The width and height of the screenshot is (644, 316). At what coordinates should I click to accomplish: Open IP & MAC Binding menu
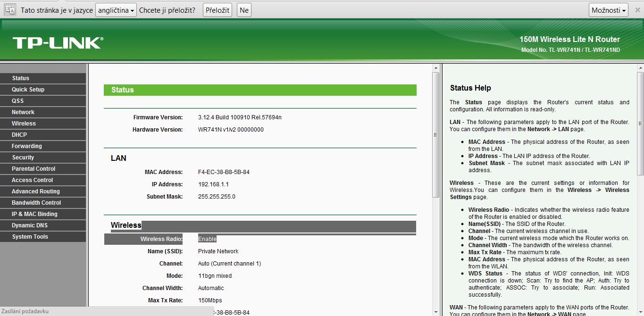coord(43,214)
